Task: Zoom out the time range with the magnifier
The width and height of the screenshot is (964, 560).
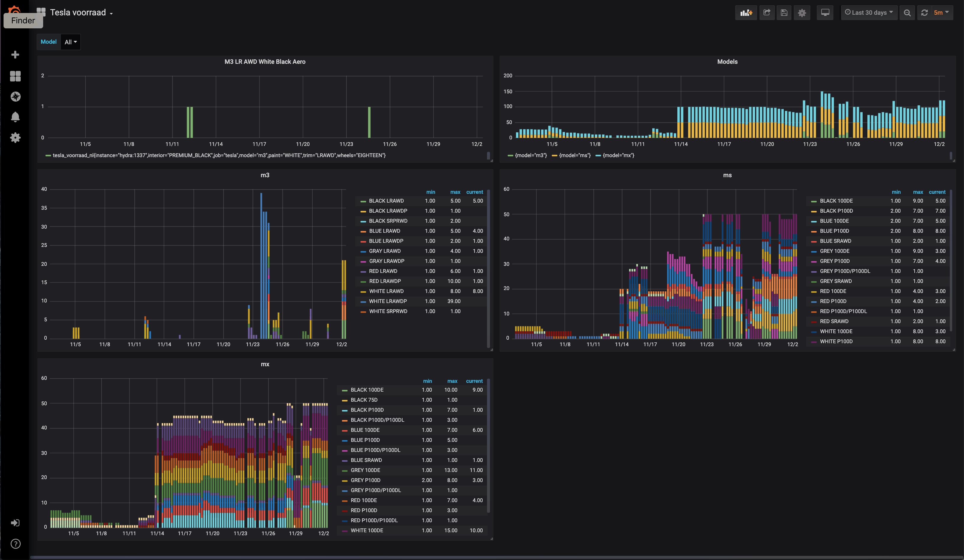Action: coord(907,13)
